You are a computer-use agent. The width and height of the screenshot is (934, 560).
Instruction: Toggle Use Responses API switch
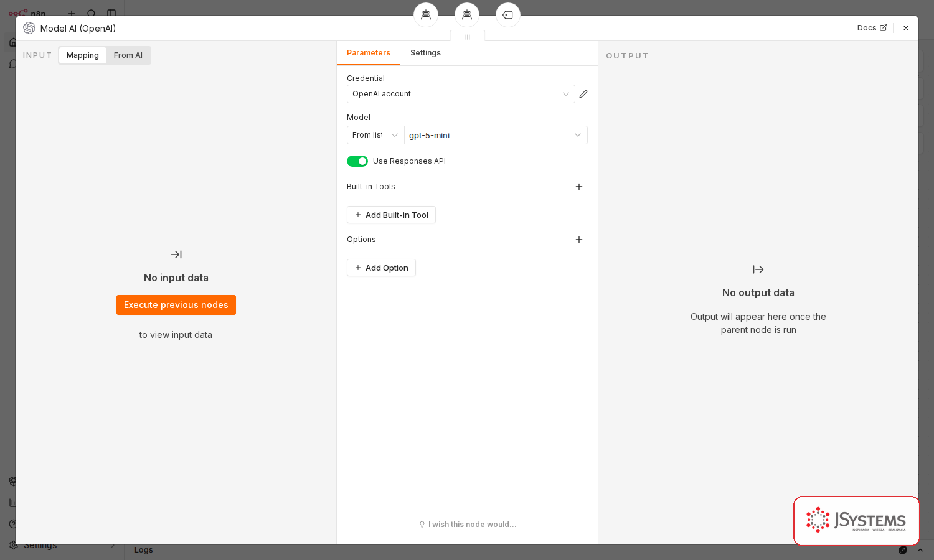pos(357,161)
